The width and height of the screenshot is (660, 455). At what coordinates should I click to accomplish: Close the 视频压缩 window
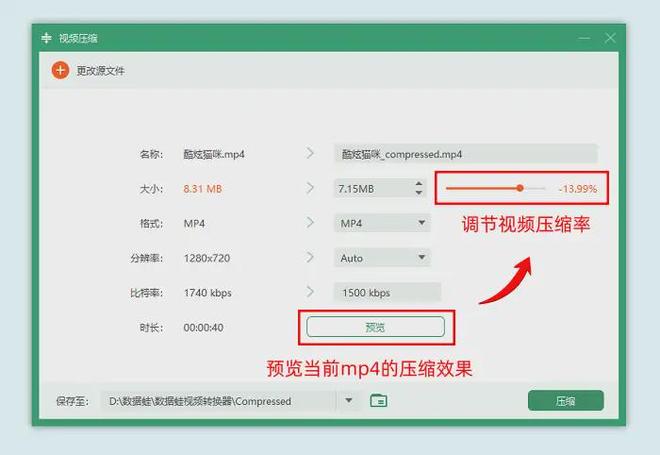point(610,38)
